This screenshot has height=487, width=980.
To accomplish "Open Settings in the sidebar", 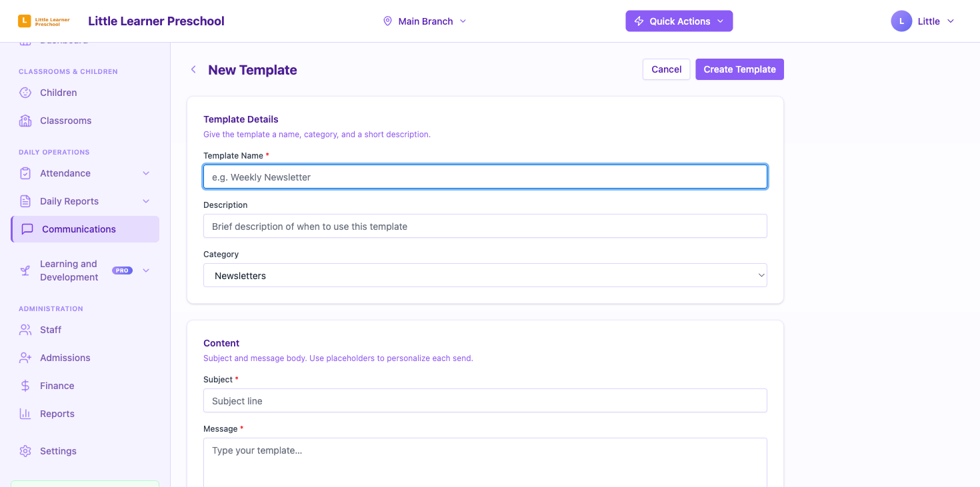I will coord(85,451).
